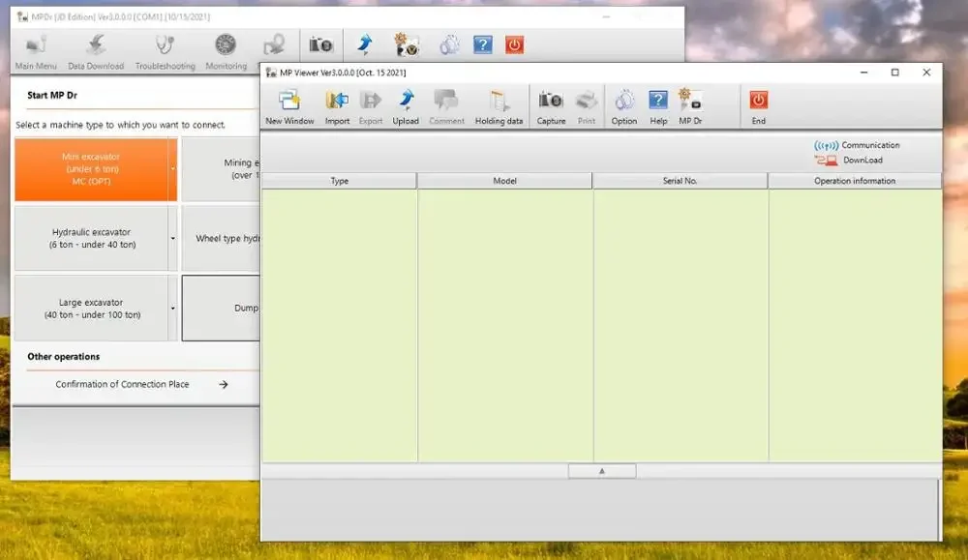Open Main Menu in MPDr

point(35,44)
